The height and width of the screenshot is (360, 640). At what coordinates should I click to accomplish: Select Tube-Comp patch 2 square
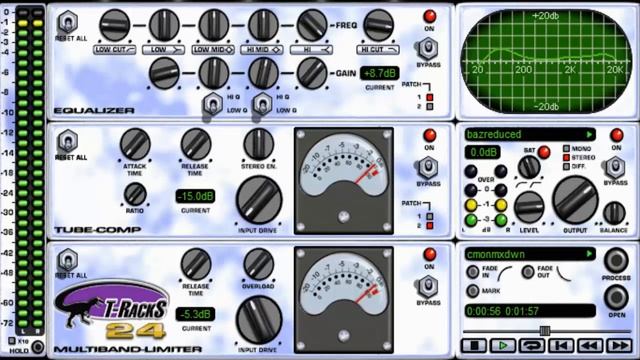pos(429,225)
